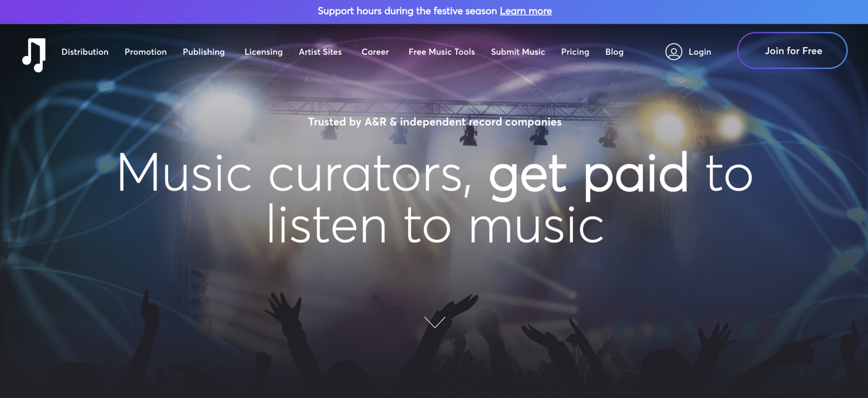Click the music note logo
The image size is (868, 398).
[x=34, y=55]
